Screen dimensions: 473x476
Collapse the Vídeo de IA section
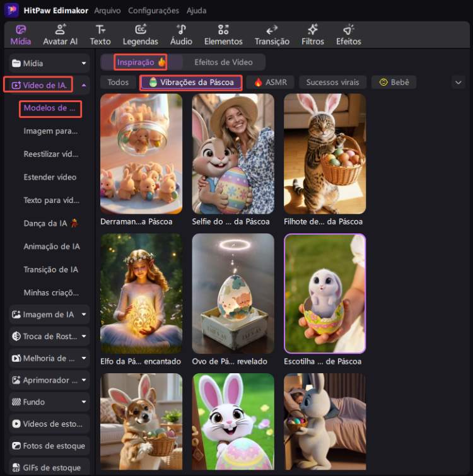(x=84, y=84)
